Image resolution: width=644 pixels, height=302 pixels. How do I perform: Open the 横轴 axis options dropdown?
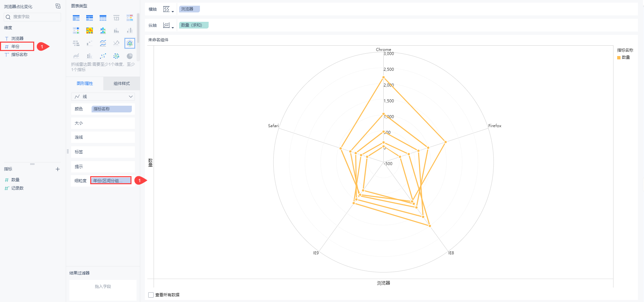(168, 9)
